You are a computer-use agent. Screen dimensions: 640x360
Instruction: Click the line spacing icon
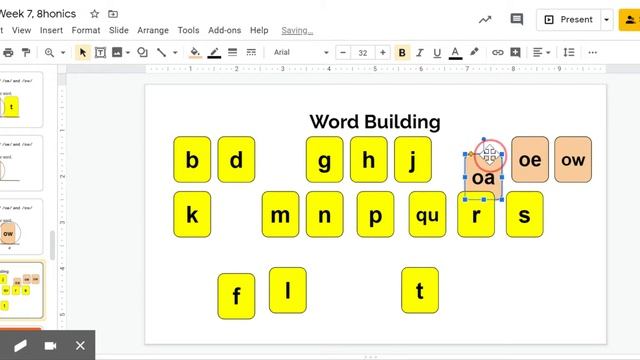[x=569, y=52]
